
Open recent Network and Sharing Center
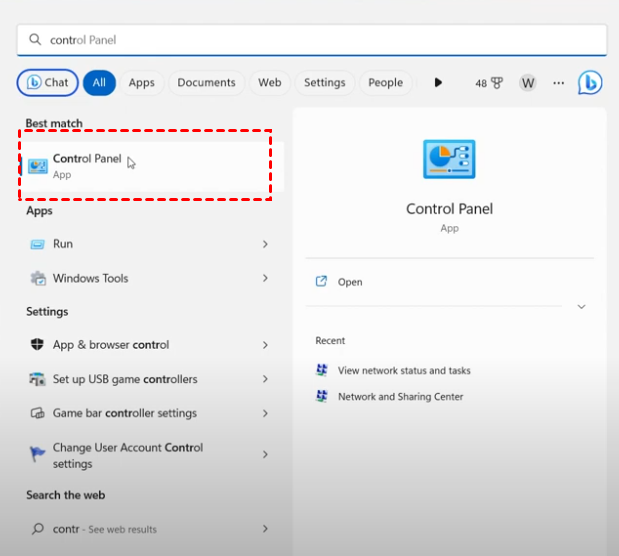[x=400, y=396]
